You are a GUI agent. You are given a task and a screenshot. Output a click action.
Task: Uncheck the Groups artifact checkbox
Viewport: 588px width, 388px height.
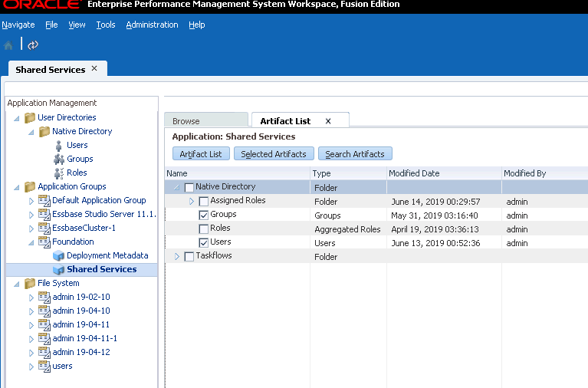(x=204, y=215)
